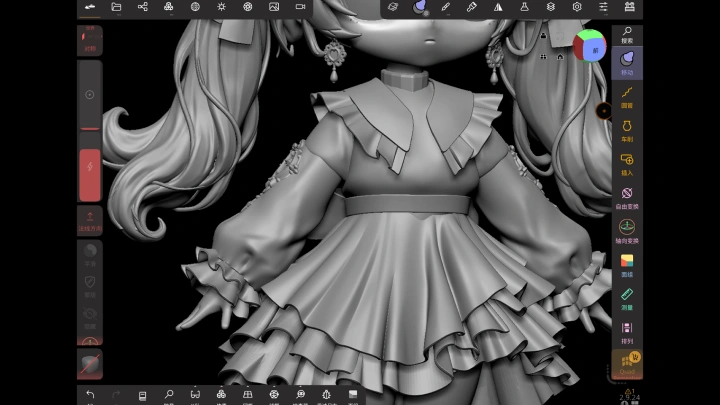Open current tool settings in top bar
720x405 pixels.
click(x=419, y=7)
